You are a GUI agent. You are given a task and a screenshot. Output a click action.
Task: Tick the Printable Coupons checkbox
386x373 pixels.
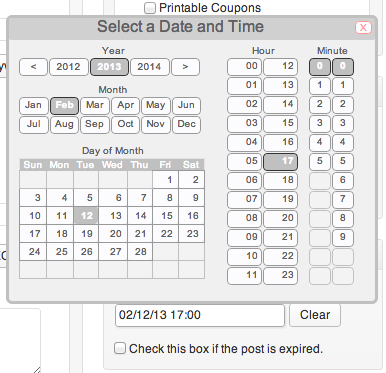coord(150,8)
